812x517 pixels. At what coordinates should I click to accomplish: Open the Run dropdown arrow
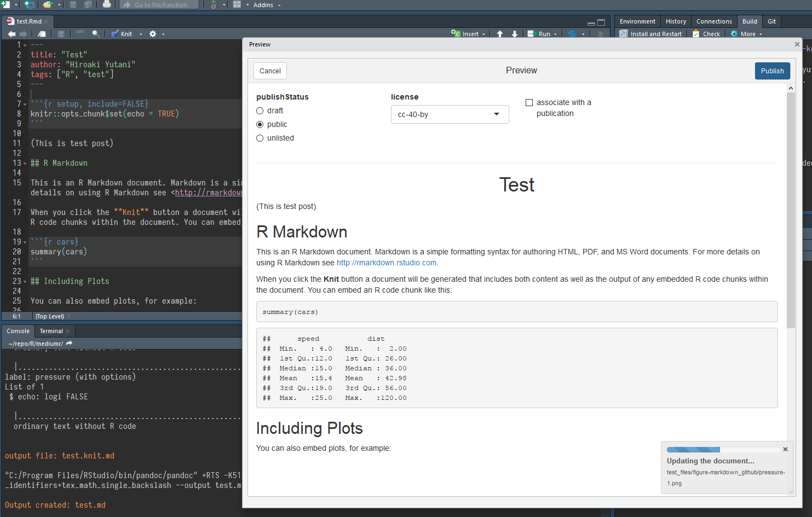coord(555,34)
